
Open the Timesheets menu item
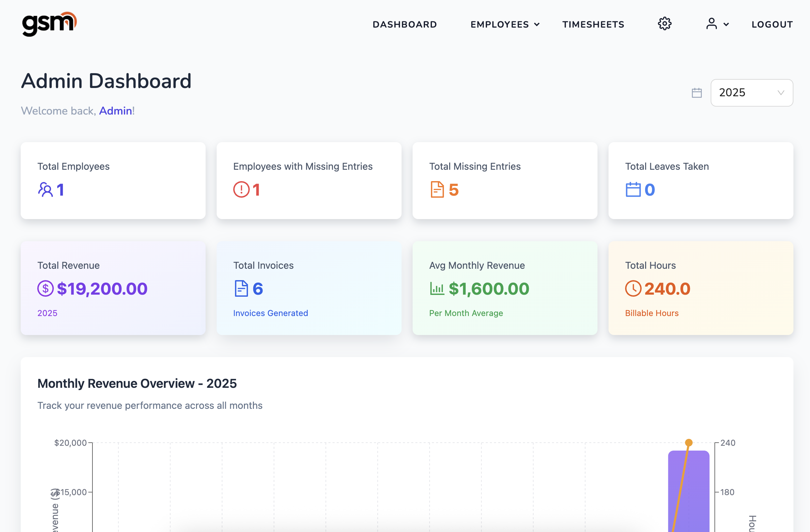click(x=593, y=24)
